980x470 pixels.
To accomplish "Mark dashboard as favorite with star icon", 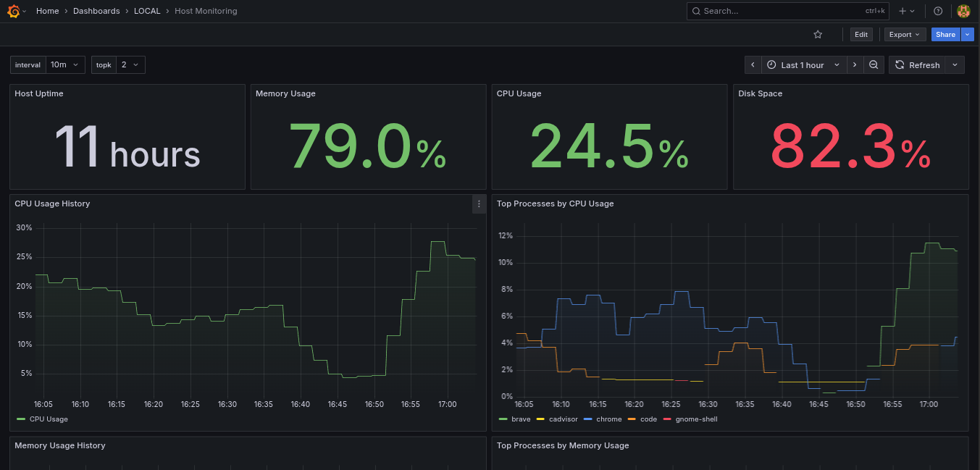I will pyautogui.click(x=818, y=34).
